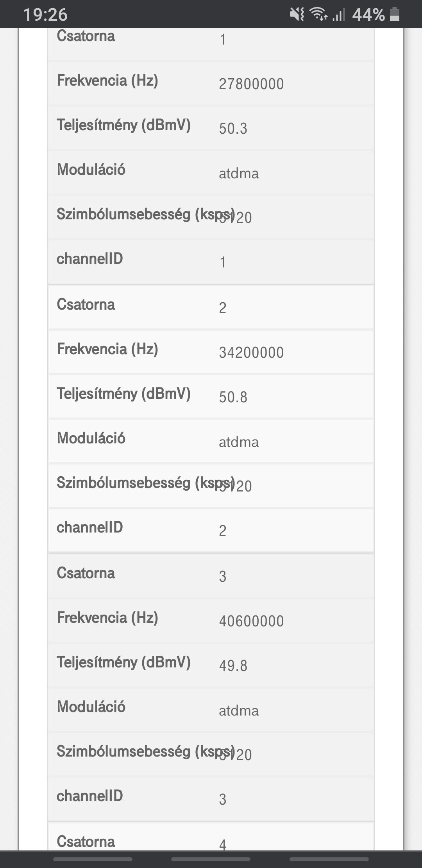Tap the Wi-Fi icon in status bar
The height and width of the screenshot is (868, 422).
pyautogui.click(x=318, y=15)
